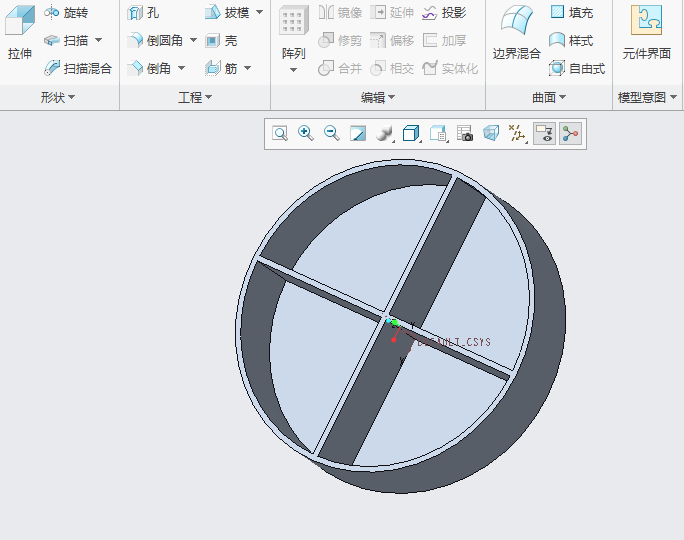The image size is (684, 540).
Task: Click the 拉伸 (Extrude) button
Action: (20, 35)
